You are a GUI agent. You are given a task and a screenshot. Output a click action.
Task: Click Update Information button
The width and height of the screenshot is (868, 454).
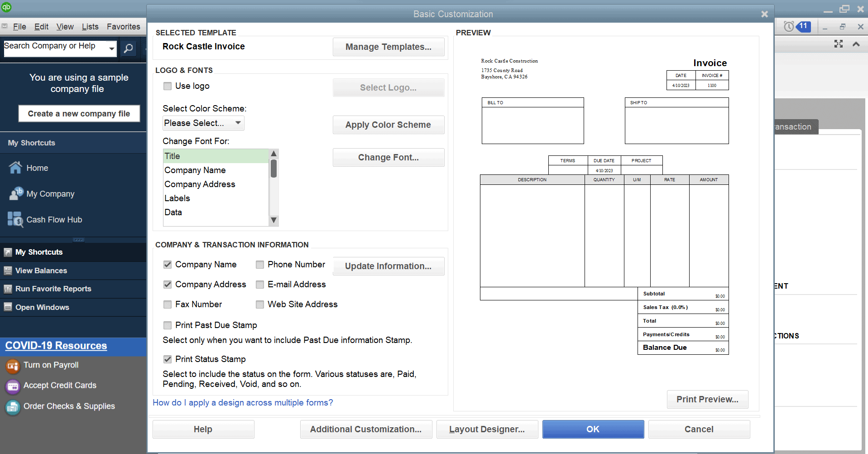click(x=388, y=266)
